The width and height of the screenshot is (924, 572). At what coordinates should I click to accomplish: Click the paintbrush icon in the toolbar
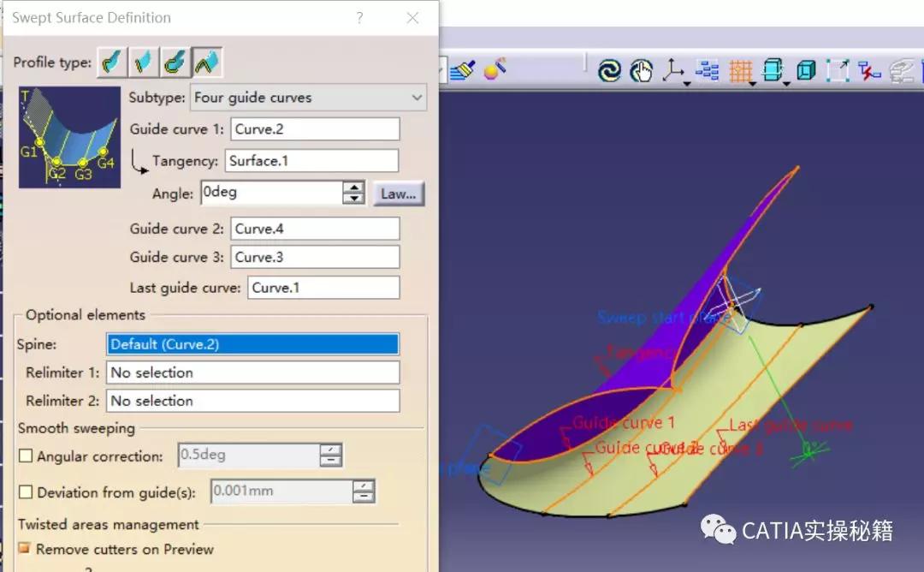(x=462, y=69)
